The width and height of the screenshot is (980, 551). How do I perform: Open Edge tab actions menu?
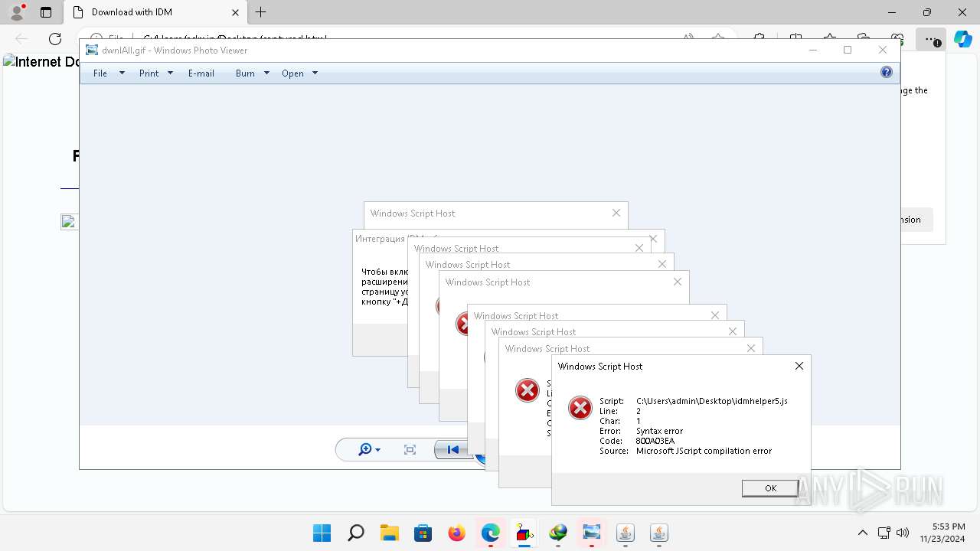coord(46,12)
